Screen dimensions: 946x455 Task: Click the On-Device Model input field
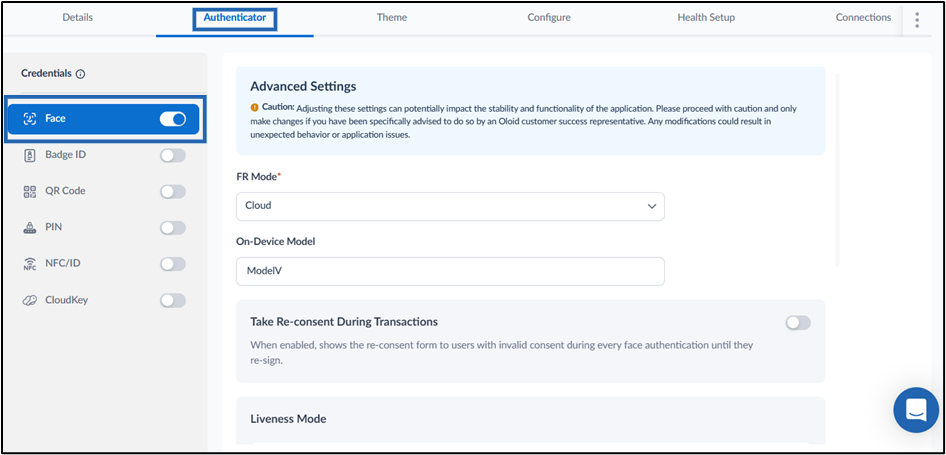tap(450, 271)
